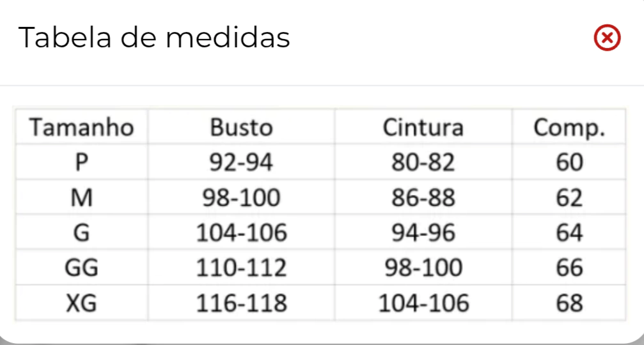Screen dimensions: 644x345
Task: Click the Tabela de medidas title
Action: click(154, 37)
